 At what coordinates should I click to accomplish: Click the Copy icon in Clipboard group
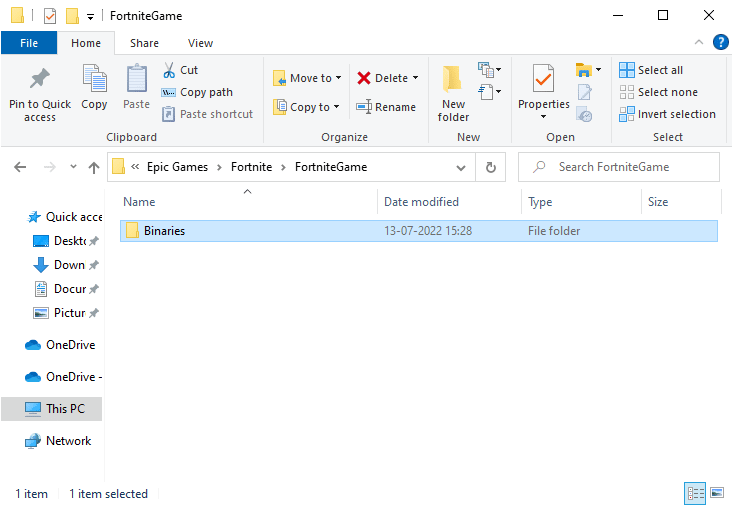[x=94, y=79]
